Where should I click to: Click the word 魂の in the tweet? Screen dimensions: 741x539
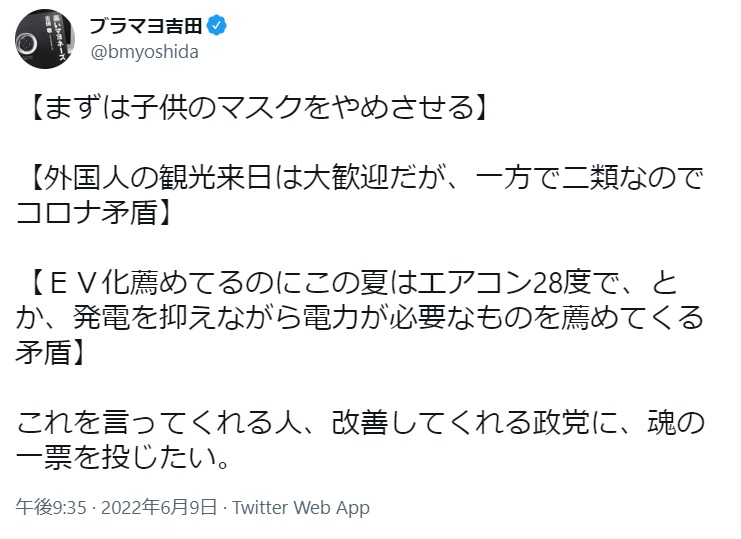click(676, 423)
